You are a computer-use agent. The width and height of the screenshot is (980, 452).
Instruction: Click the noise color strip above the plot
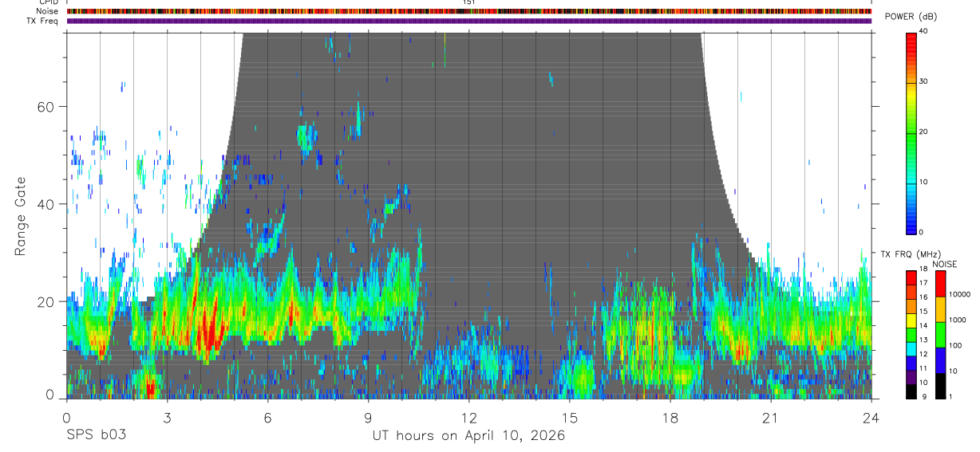point(468,11)
